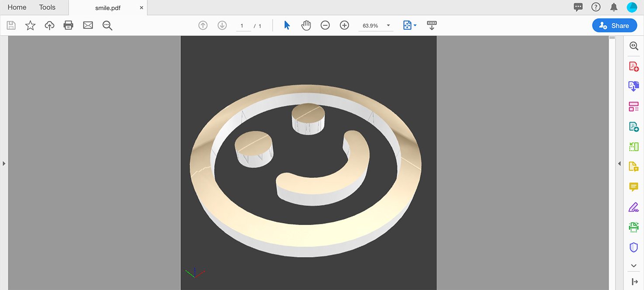Click the blue Share button

point(614,25)
